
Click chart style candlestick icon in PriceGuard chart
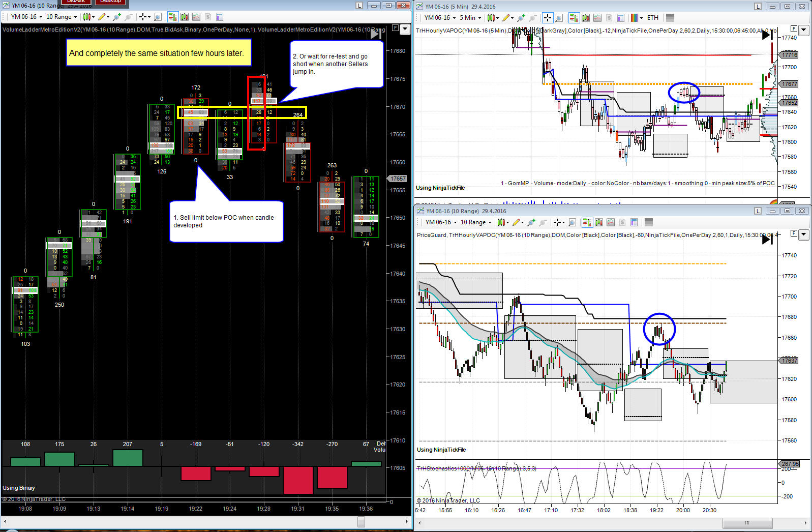pos(501,222)
